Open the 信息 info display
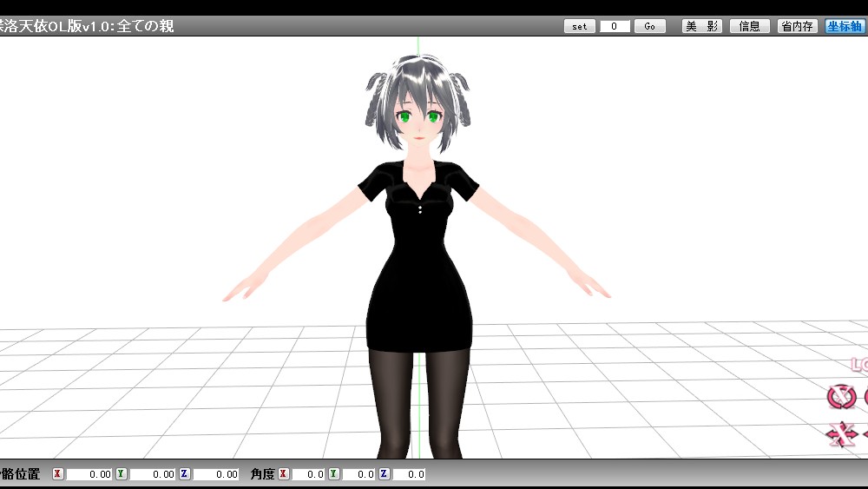868x489 pixels. pos(750,26)
